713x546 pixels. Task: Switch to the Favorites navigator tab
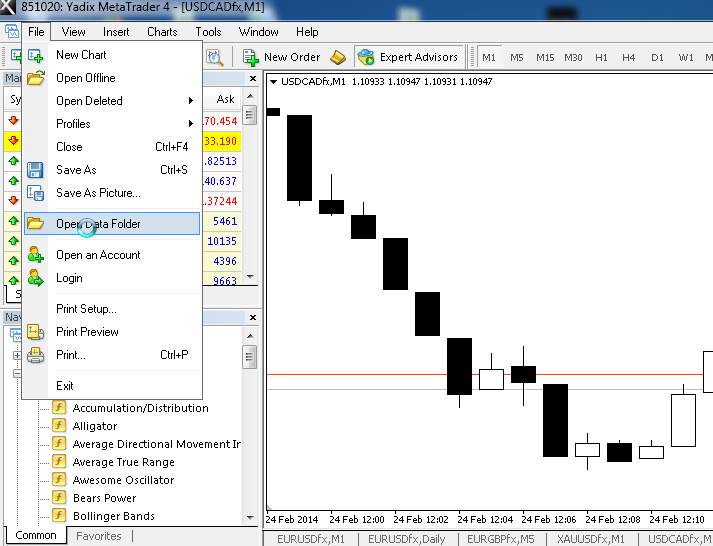click(x=99, y=536)
